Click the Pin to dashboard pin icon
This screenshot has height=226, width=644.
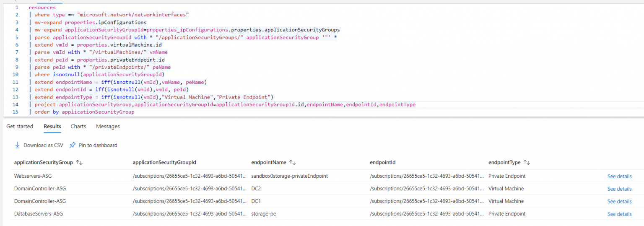point(73,145)
